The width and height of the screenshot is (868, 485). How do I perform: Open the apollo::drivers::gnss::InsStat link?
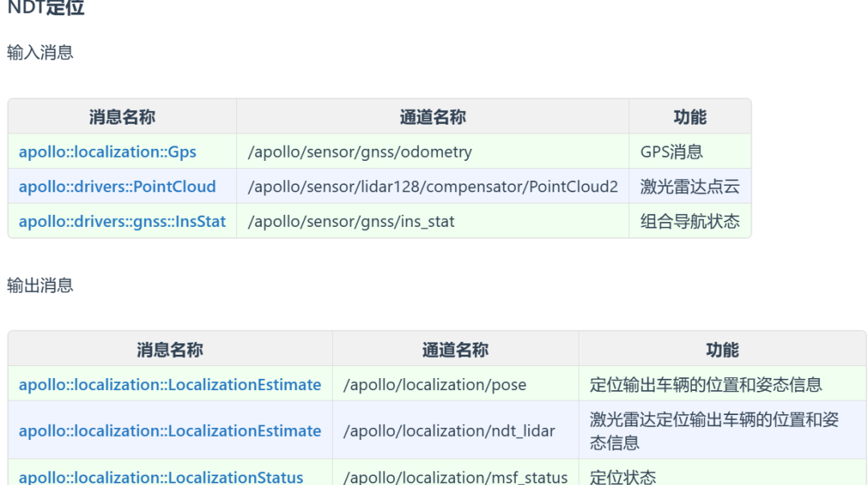[x=122, y=221]
